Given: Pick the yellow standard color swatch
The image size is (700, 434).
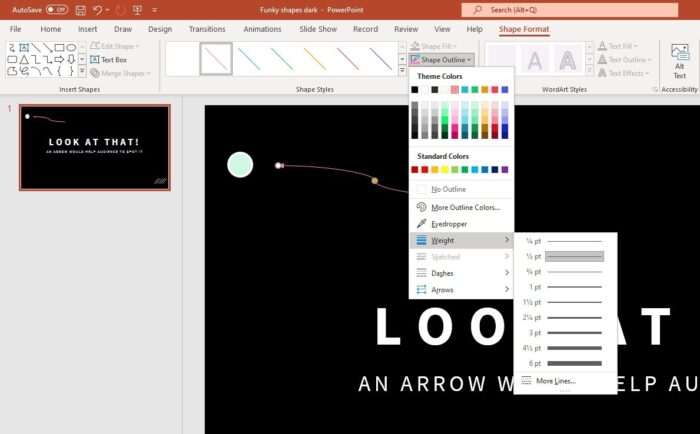Looking at the screenshot, I should [445, 170].
